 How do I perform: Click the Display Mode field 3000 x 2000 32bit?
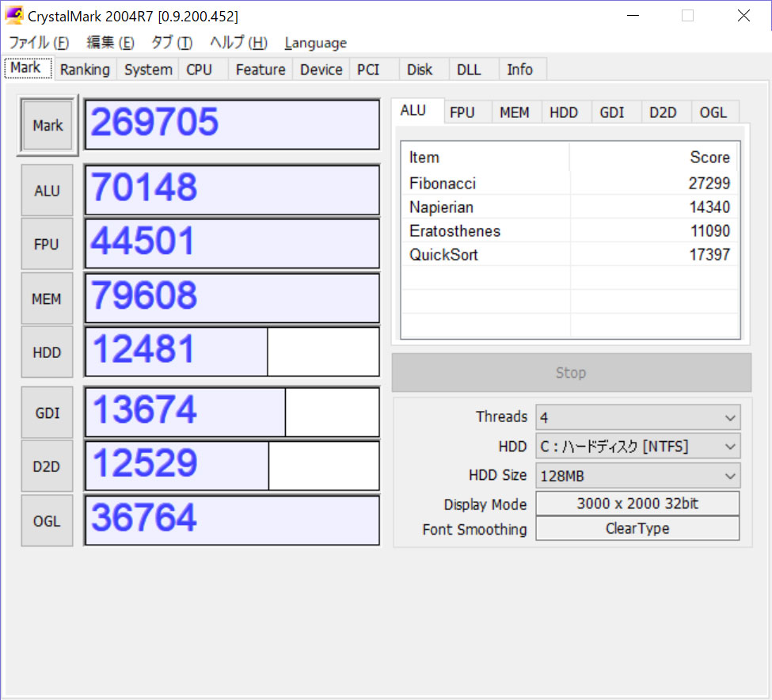(637, 503)
